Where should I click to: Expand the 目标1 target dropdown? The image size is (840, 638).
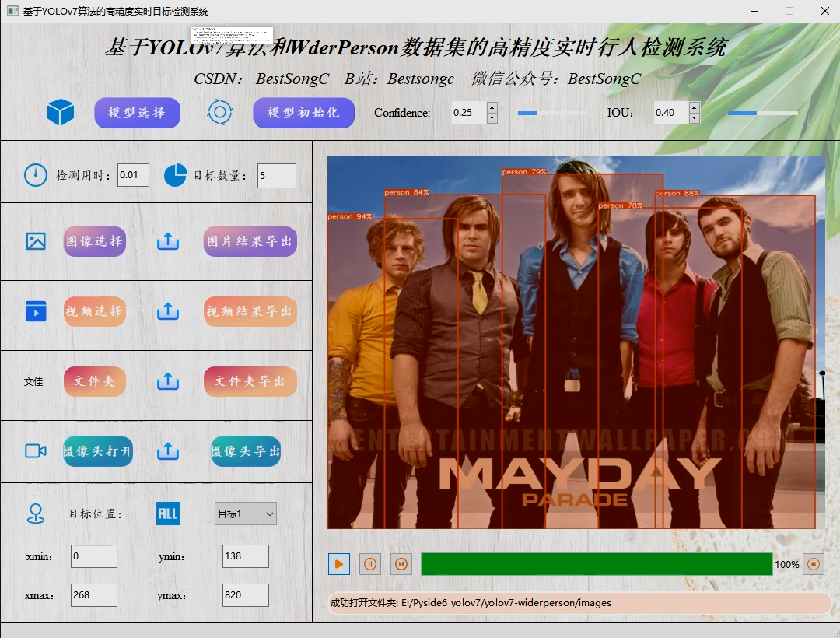pyautogui.click(x=245, y=514)
